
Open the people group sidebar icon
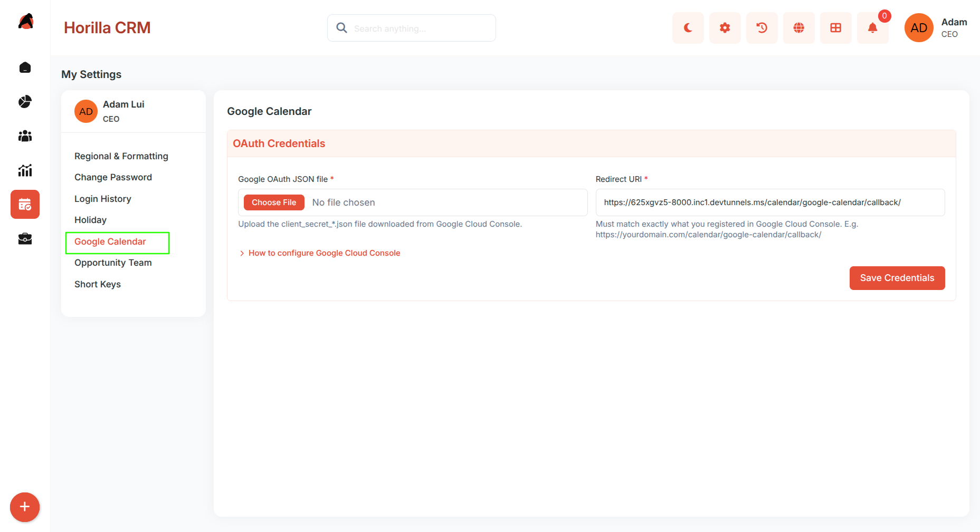tap(25, 136)
